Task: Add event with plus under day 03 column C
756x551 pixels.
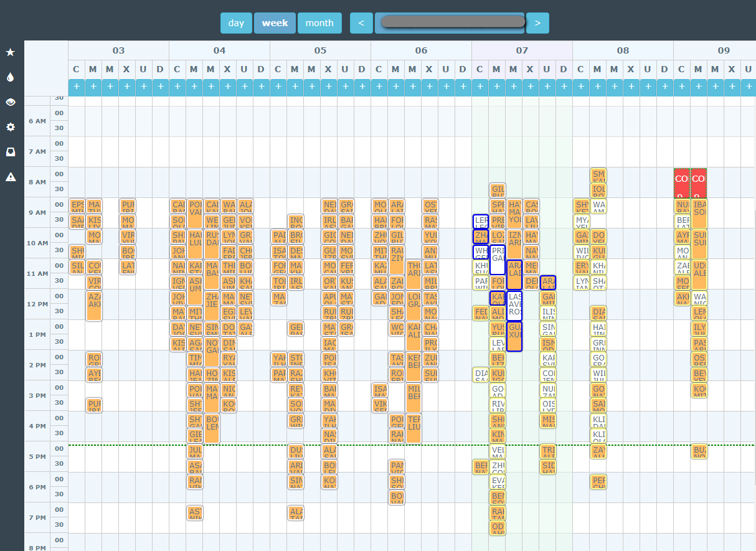Action: tap(77, 88)
